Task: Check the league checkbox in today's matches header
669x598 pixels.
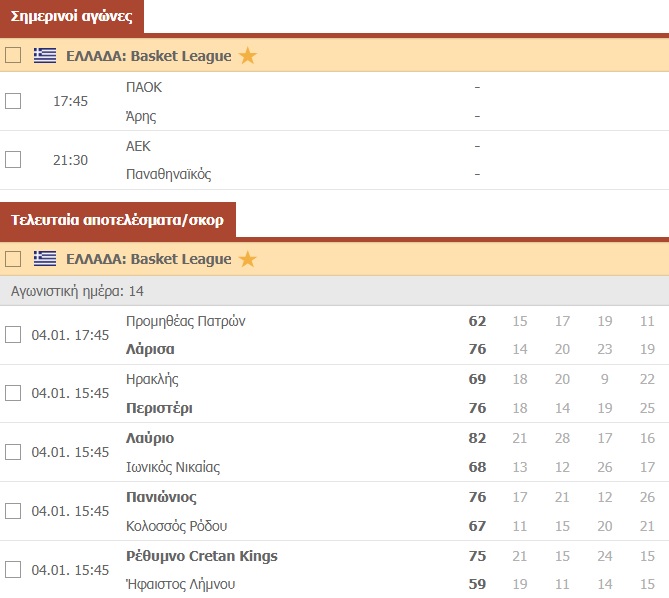Action: tap(13, 55)
